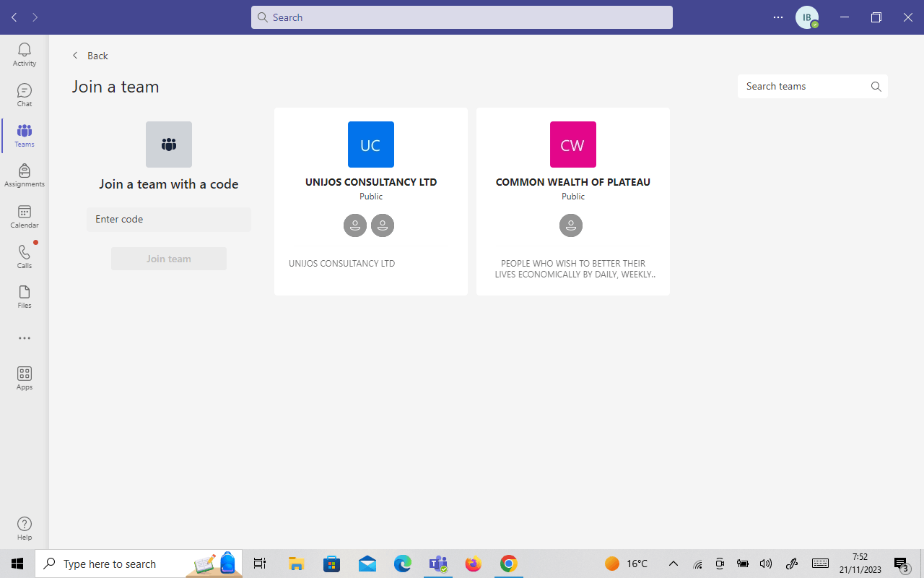924x578 pixels.
Task: Click the top Search bar
Action: click(462, 17)
